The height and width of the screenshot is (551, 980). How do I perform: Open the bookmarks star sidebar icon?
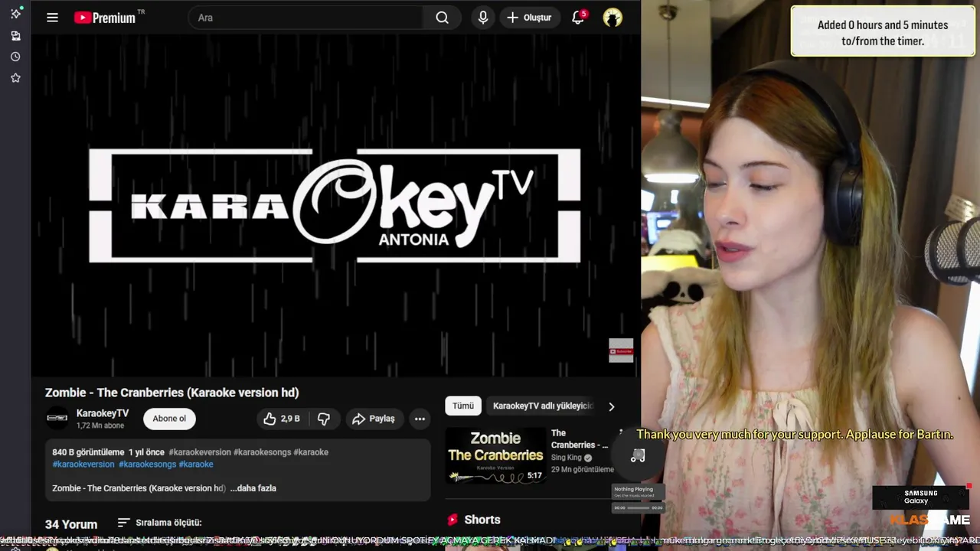click(x=15, y=77)
